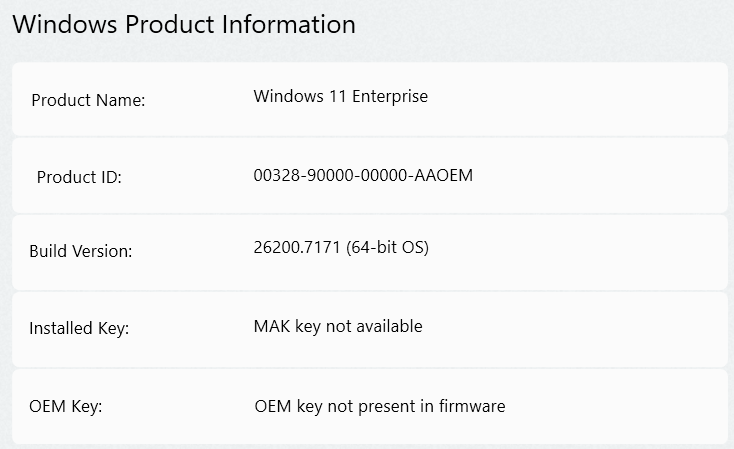This screenshot has width=734, height=449.
Task: Click the AAOEM suffix of the Product ID
Action: [448, 175]
